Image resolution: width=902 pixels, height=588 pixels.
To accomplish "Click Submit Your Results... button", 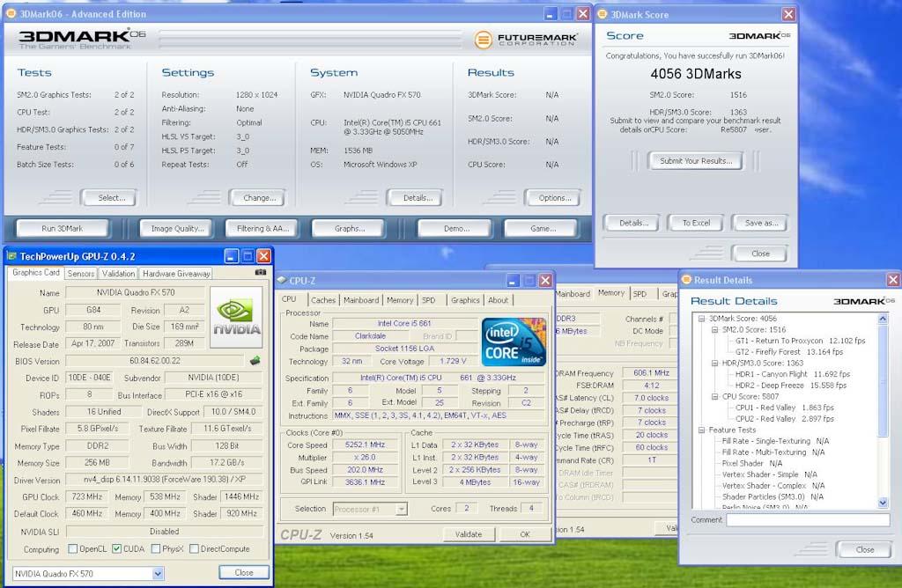I will coord(696,161).
